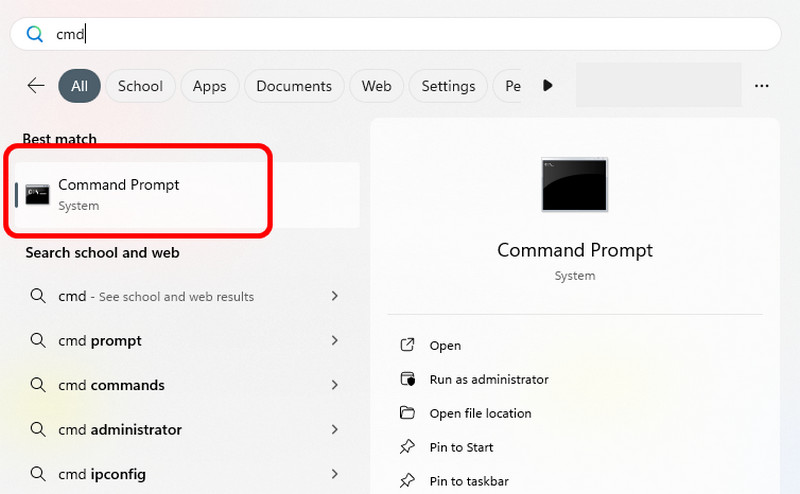The width and height of the screenshot is (800, 494).
Task: Click the filter tabs scroll-right arrow
Action: coord(547,86)
